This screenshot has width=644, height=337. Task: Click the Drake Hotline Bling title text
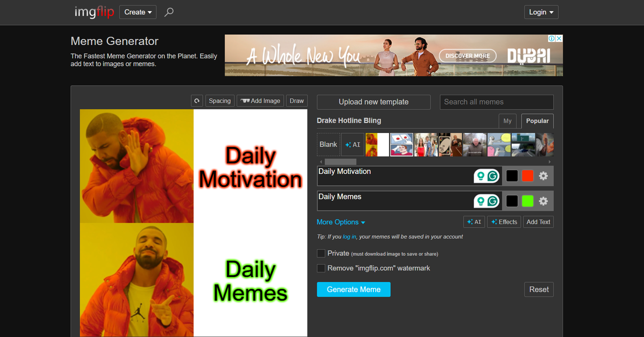349,120
